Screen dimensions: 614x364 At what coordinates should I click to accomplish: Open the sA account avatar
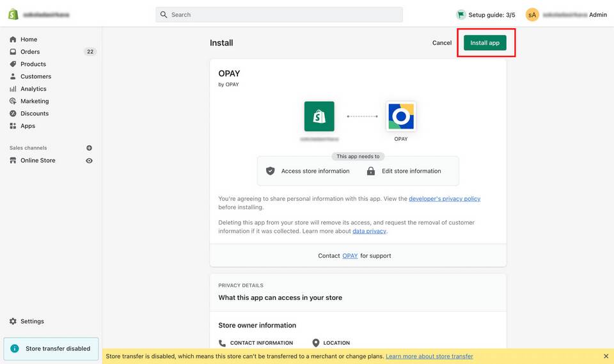point(532,15)
